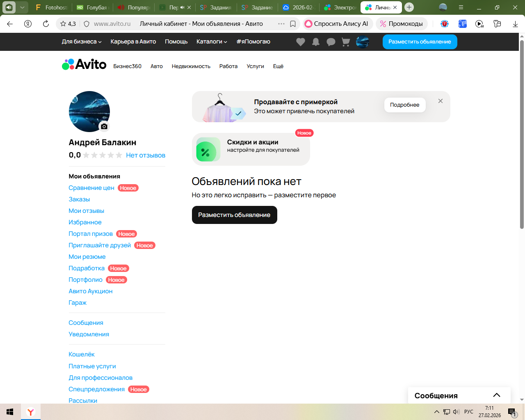Open the Недвижимость category
525x420 pixels.
(x=191, y=66)
